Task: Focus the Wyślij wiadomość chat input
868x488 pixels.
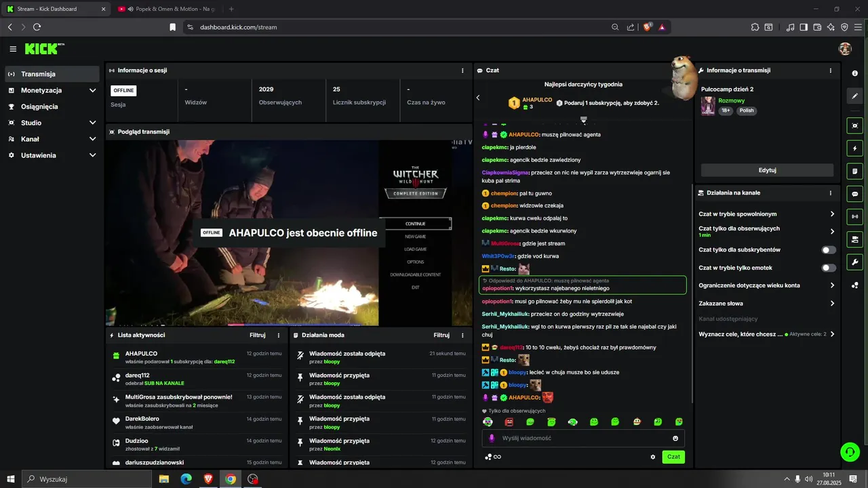Action: 583,439
